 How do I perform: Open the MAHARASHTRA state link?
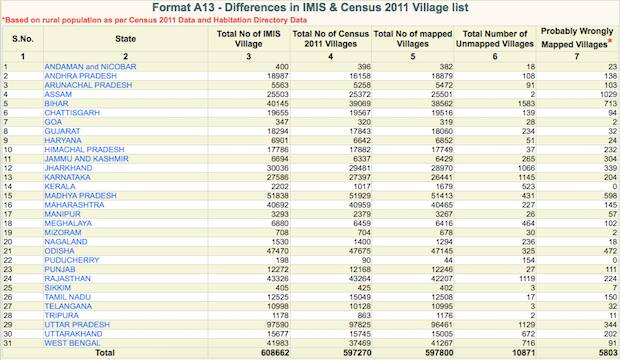[x=74, y=205]
